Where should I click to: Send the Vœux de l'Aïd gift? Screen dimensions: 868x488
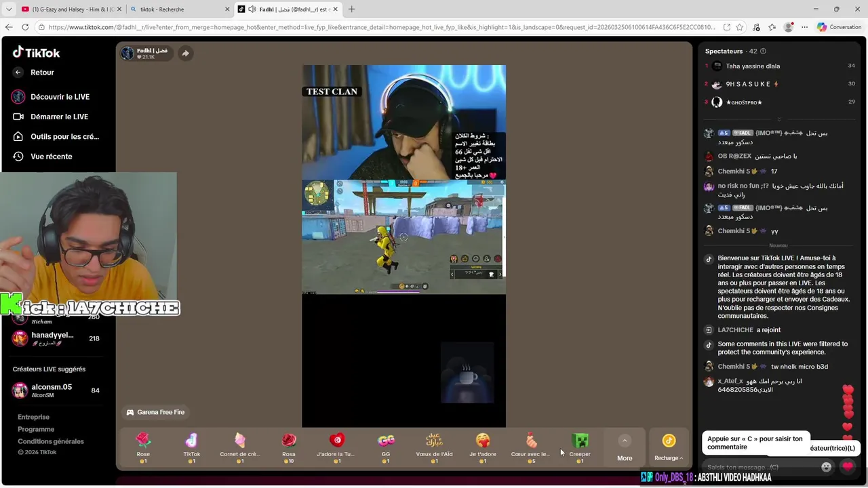click(x=434, y=448)
